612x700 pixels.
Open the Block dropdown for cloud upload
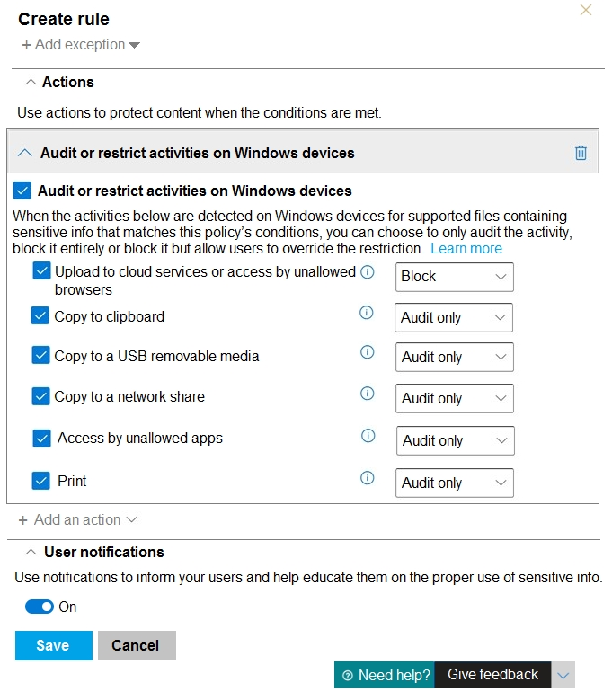(x=455, y=277)
